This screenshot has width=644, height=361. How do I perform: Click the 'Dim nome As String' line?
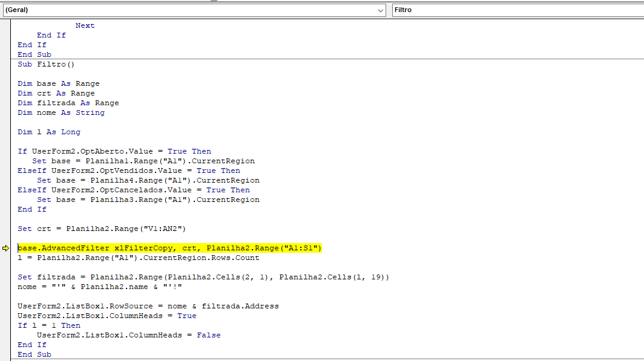61,113
